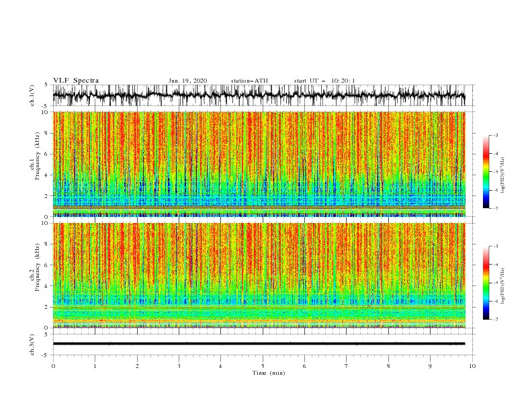Viewport: 532px width, 411px height.
Task: Click the time axis tick label 5
Action: (263, 366)
